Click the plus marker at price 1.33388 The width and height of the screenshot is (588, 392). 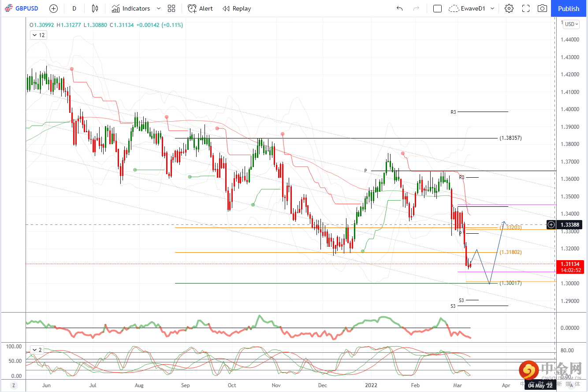click(551, 225)
